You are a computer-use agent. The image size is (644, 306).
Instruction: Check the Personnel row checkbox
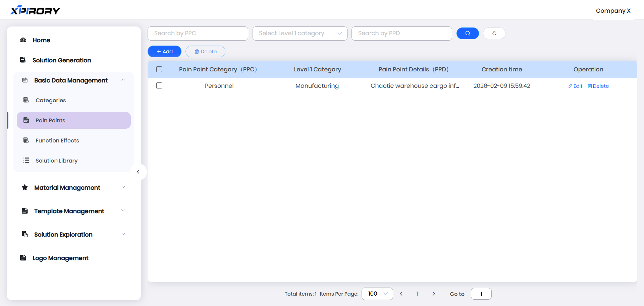click(159, 86)
